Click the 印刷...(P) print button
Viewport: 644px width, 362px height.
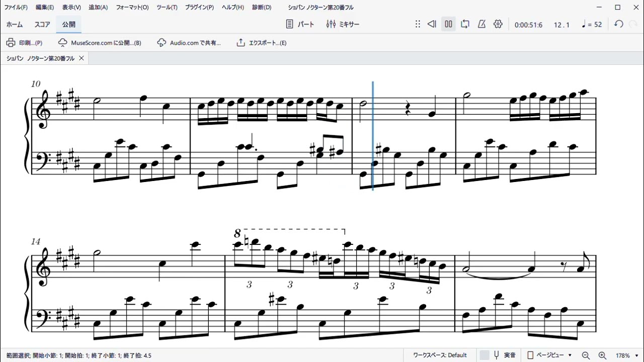click(x=24, y=43)
